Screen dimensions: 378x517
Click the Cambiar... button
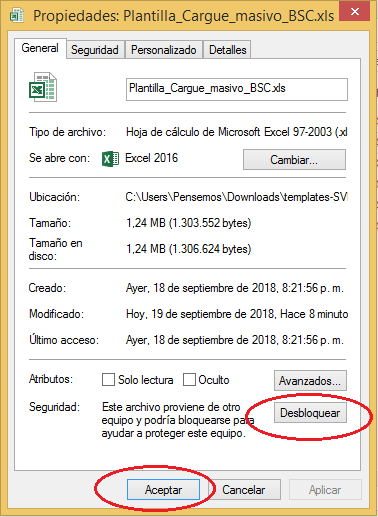pyautogui.click(x=294, y=160)
